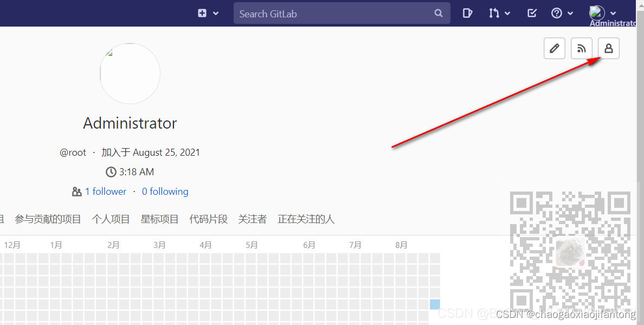
Task: Click the help question mark icon
Action: point(558,12)
